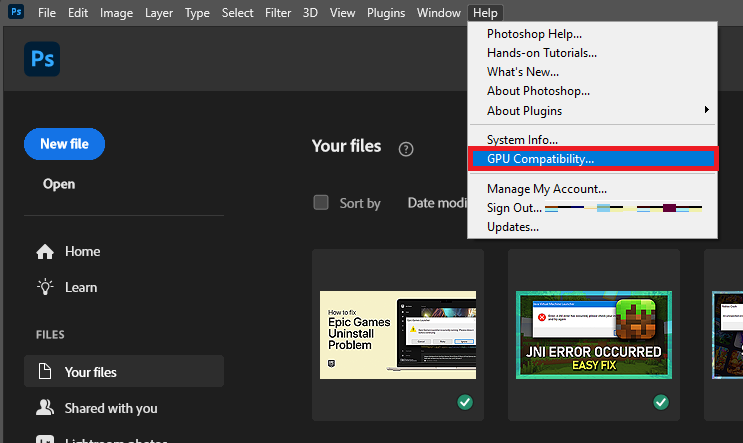Image resolution: width=743 pixels, height=443 pixels.
Task: Expand the About Plugins submenu arrow
Action: [x=706, y=110]
